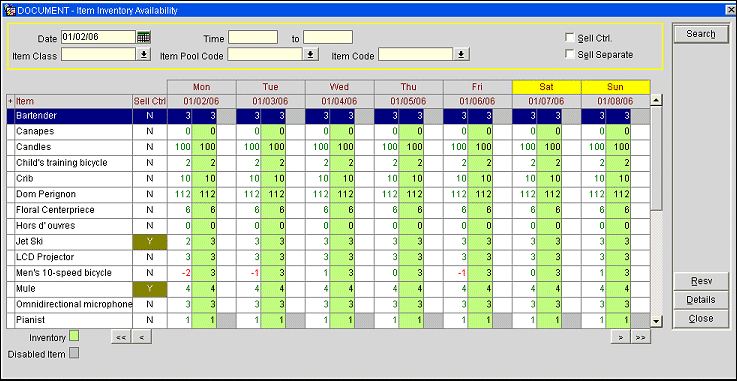Jump forward a week with >> button
Screen dimensions: 737x381
click(641, 337)
